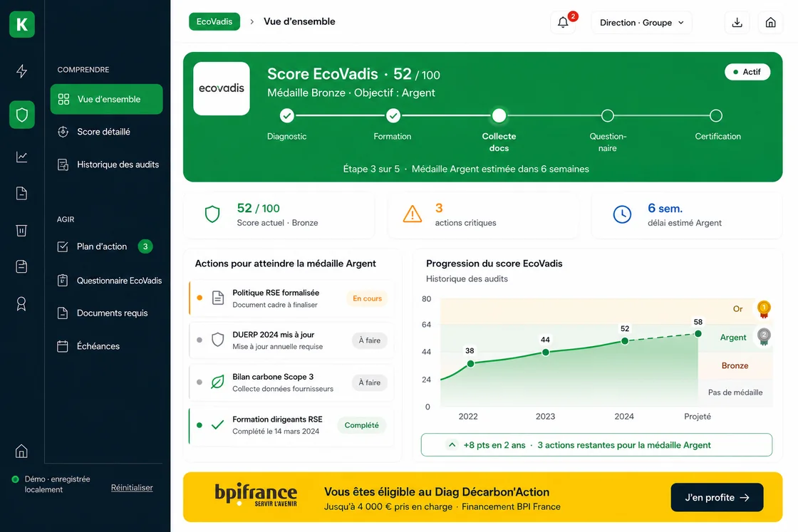Screen dimensions: 798x532
Task: Collapse the +8 pts en 2 ans summary bar
Action: pyautogui.click(x=452, y=444)
